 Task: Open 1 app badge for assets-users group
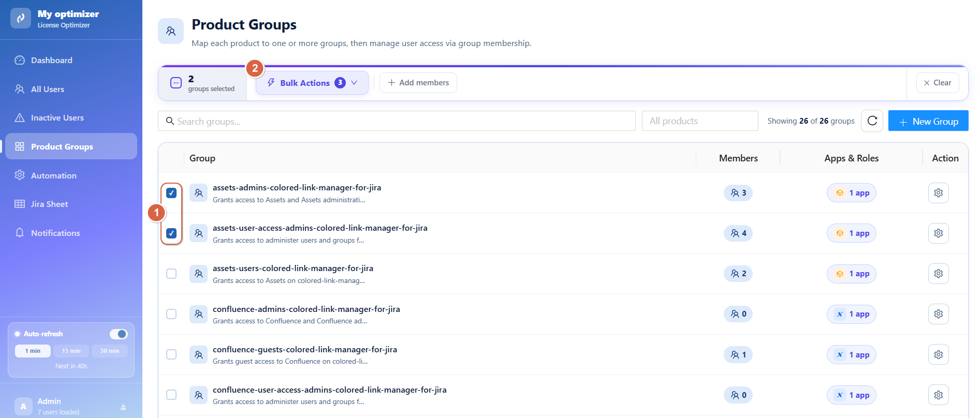pos(852,274)
